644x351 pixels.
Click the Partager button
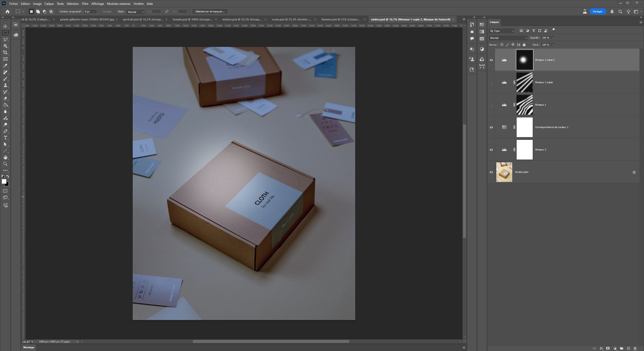597,11
